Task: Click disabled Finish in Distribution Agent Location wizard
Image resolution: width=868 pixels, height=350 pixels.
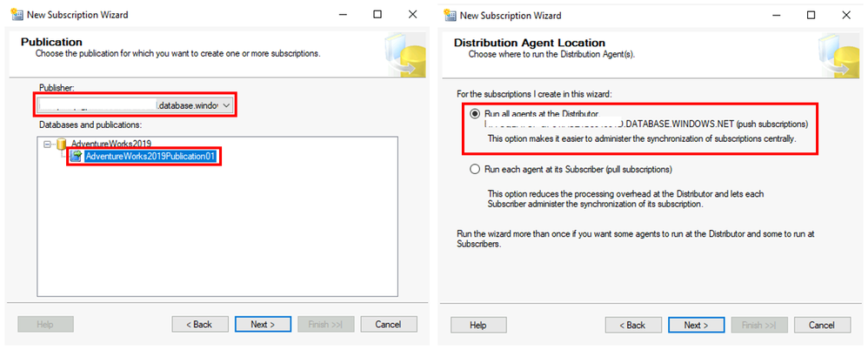Action: pyautogui.click(x=759, y=325)
